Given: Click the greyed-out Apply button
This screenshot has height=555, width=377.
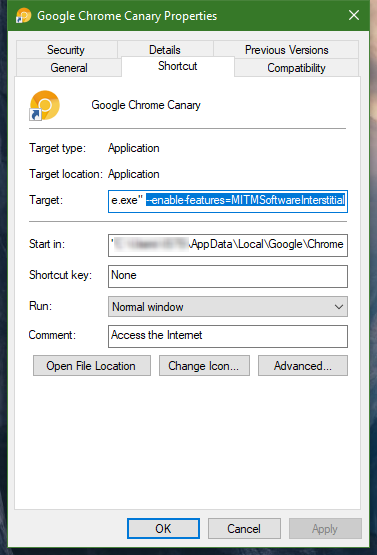Looking at the screenshot, I should pos(325,528).
